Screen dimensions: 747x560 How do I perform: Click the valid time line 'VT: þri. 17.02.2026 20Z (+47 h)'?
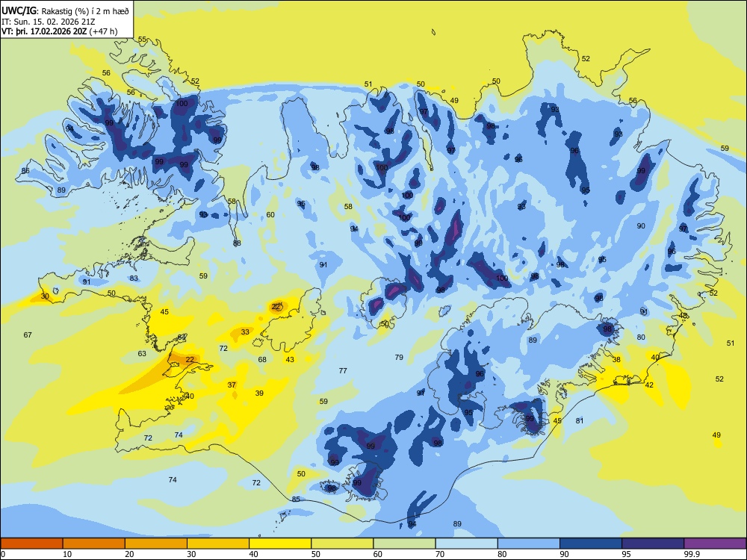60,31
